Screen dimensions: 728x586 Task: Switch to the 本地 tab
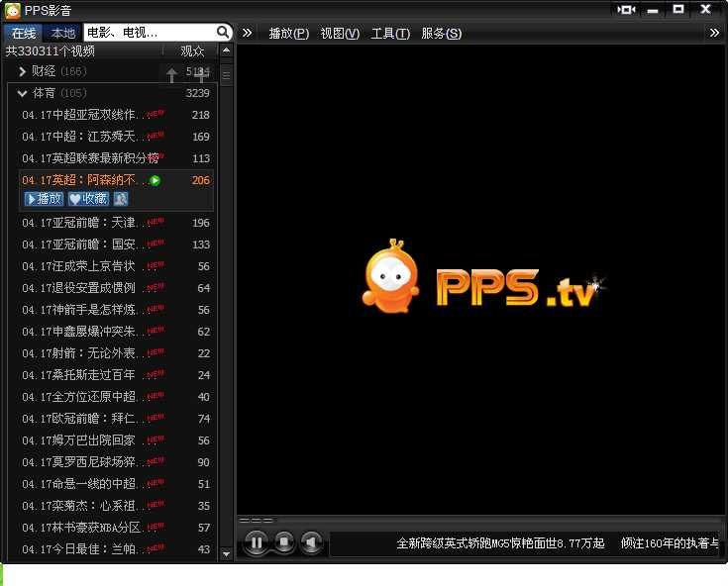click(62, 33)
